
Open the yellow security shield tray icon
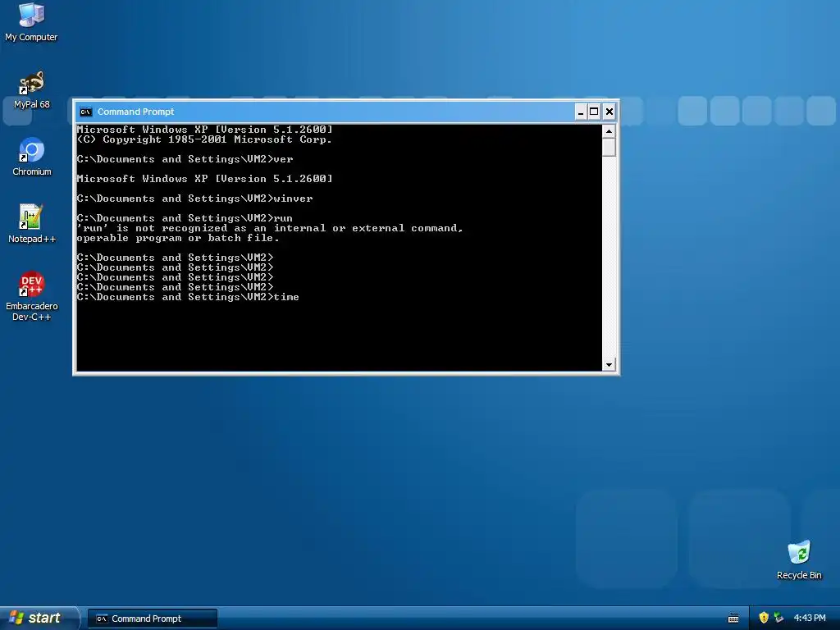pos(764,618)
